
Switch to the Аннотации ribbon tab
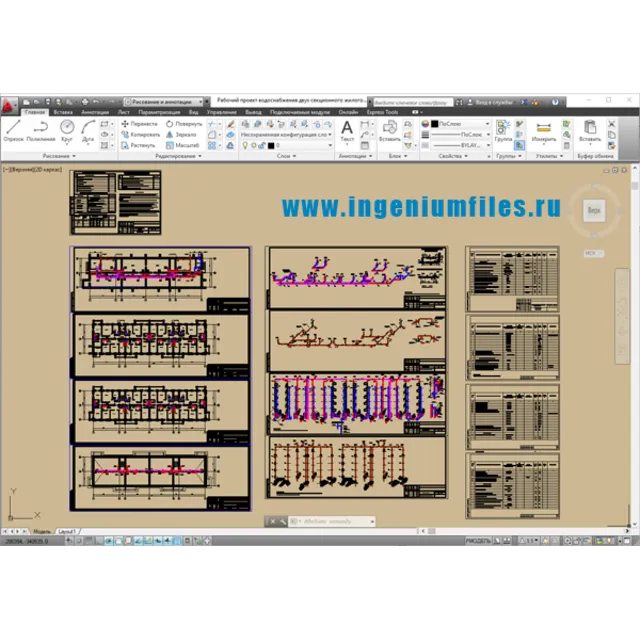pos(95,112)
